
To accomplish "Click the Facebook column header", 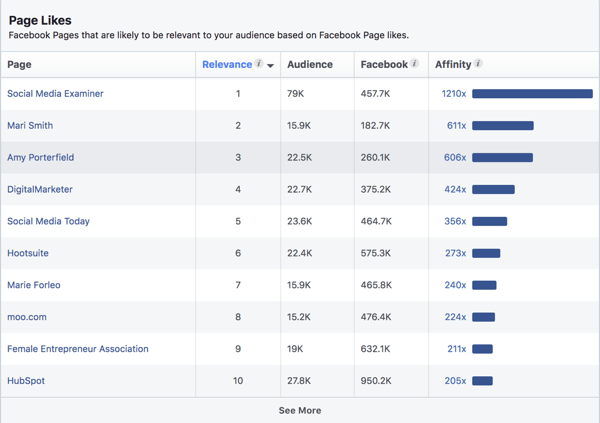I will tap(384, 64).
